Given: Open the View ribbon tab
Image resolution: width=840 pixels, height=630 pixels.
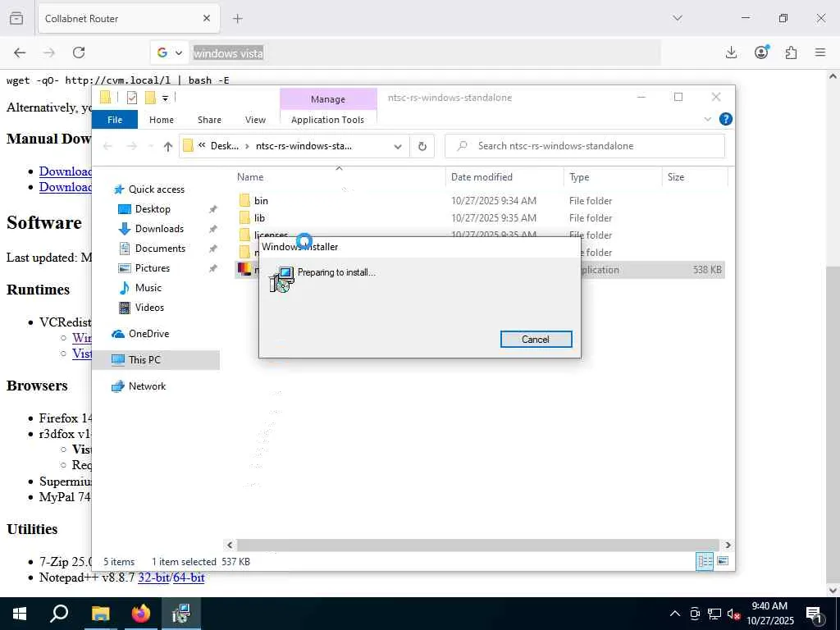Looking at the screenshot, I should click(x=255, y=120).
